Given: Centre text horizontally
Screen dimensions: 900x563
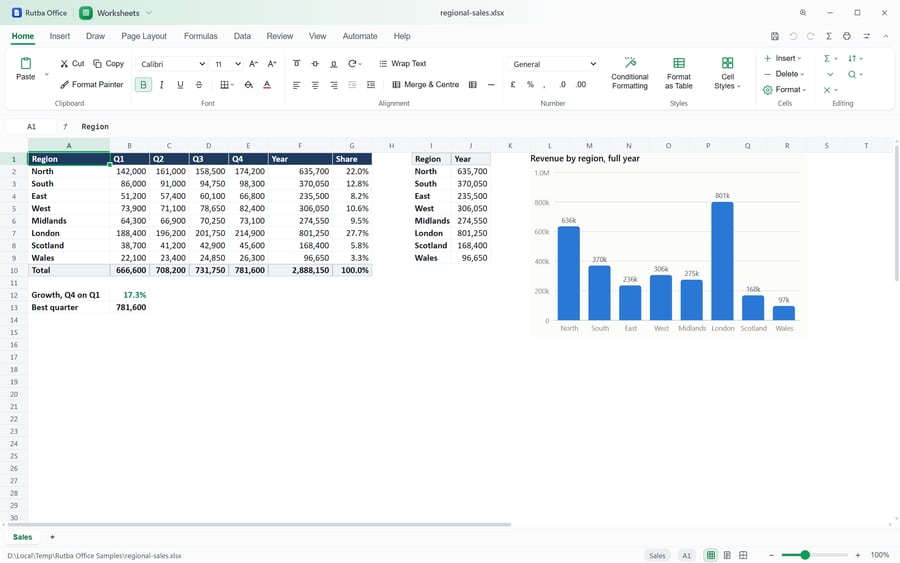Looking at the screenshot, I should click(315, 85).
